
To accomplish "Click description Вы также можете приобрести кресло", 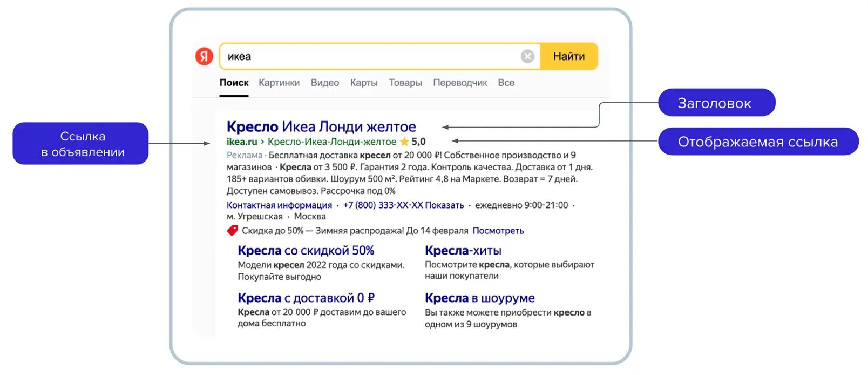I will click(x=508, y=318).
